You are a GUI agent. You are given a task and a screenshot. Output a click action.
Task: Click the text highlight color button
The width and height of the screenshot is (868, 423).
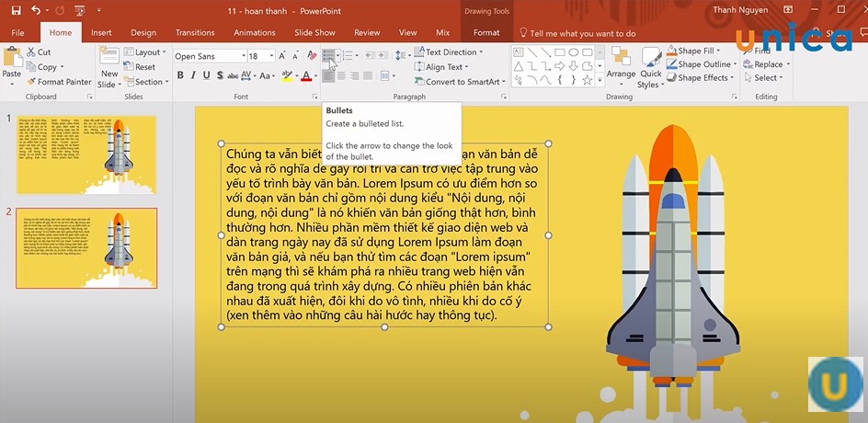287,75
